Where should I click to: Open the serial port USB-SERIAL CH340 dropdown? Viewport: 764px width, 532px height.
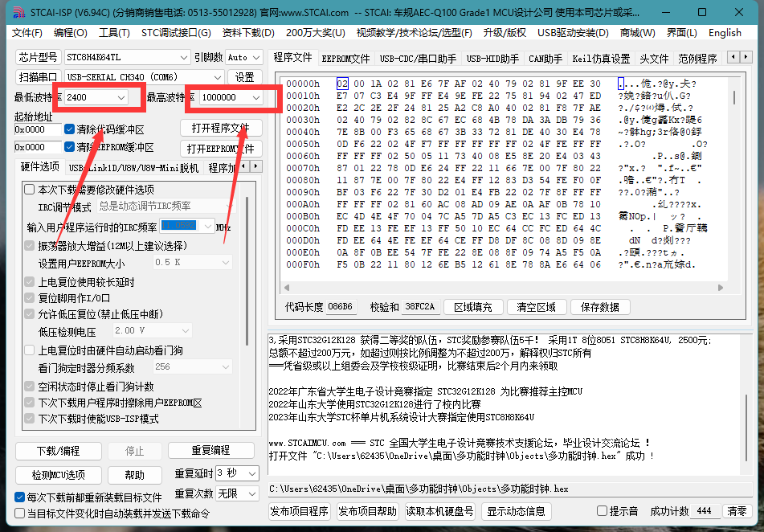pos(145,77)
